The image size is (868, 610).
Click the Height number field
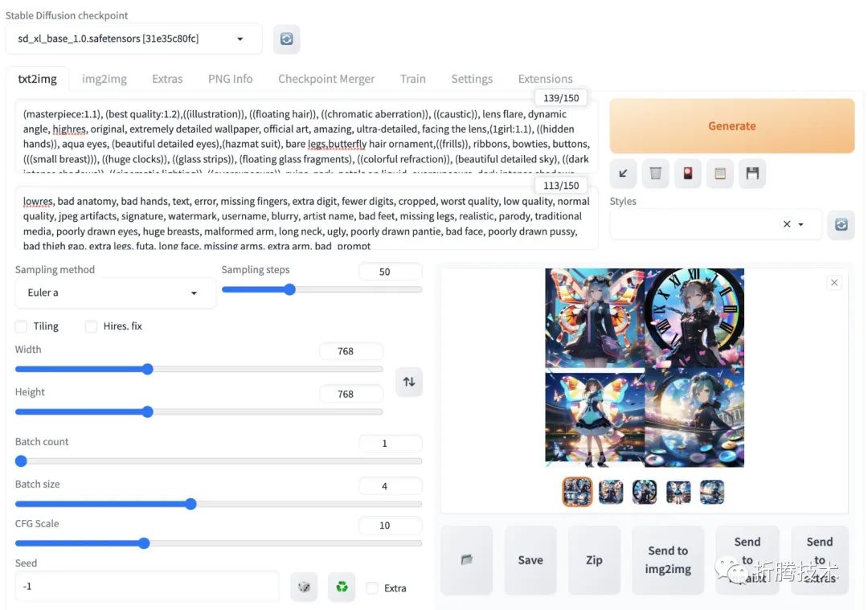(351, 394)
